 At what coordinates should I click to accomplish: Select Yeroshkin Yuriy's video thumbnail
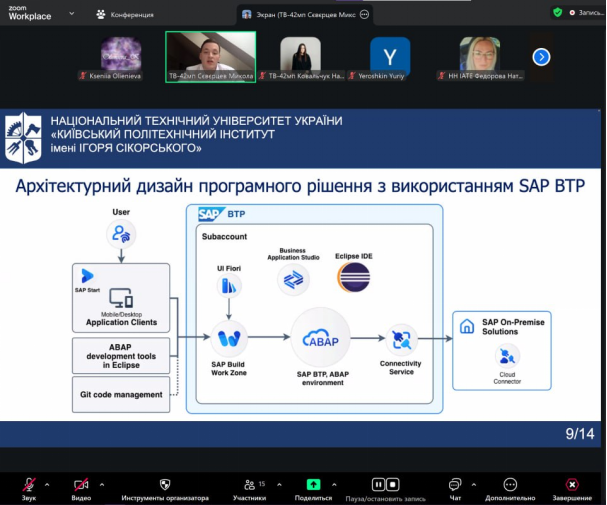pos(390,57)
